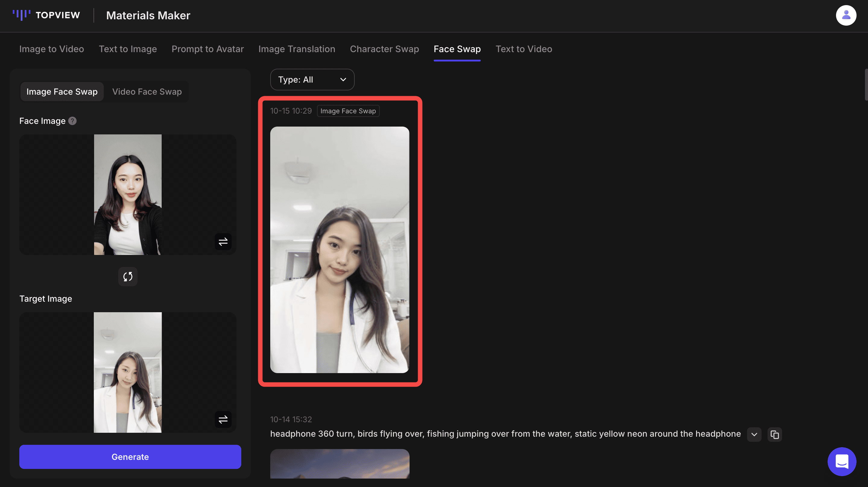Expand the headphone prompt chevron
This screenshot has height=487, width=868.
pos(754,435)
